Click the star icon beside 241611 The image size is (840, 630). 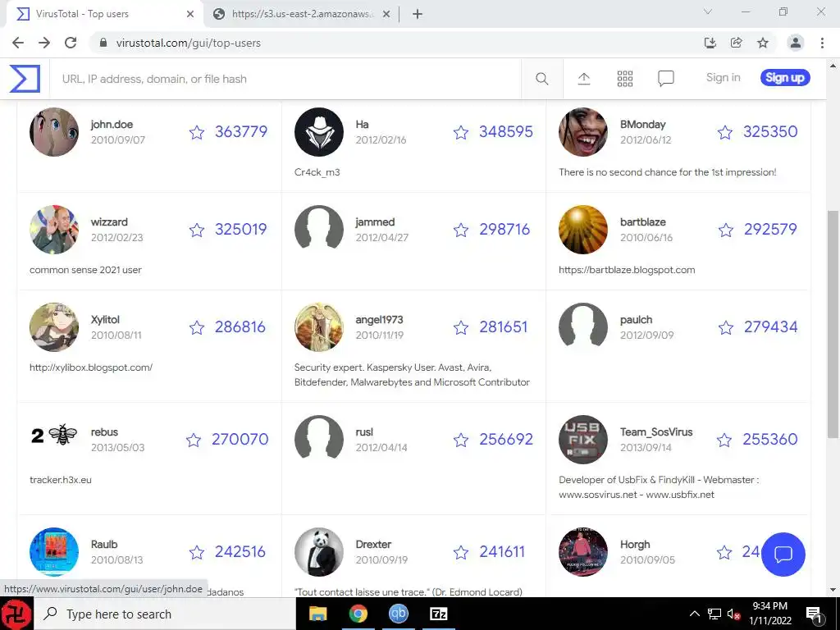point(461,552)
